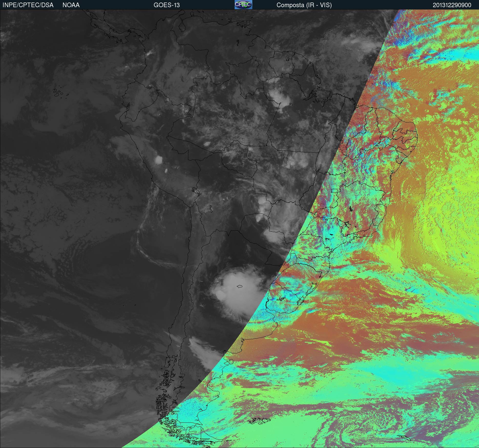
Task: Select the GOES-13 satellite label
Action: coord(167,5)
